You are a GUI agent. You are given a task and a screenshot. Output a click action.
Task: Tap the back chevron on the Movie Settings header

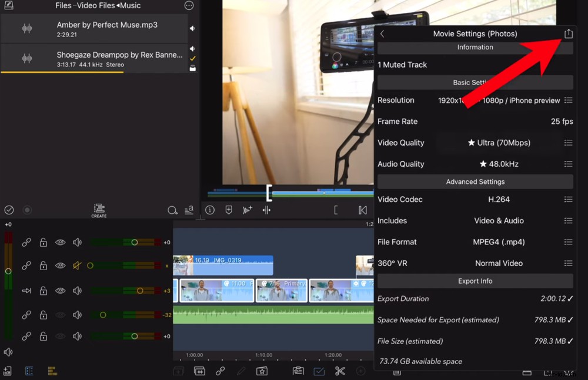click(382, 33)
